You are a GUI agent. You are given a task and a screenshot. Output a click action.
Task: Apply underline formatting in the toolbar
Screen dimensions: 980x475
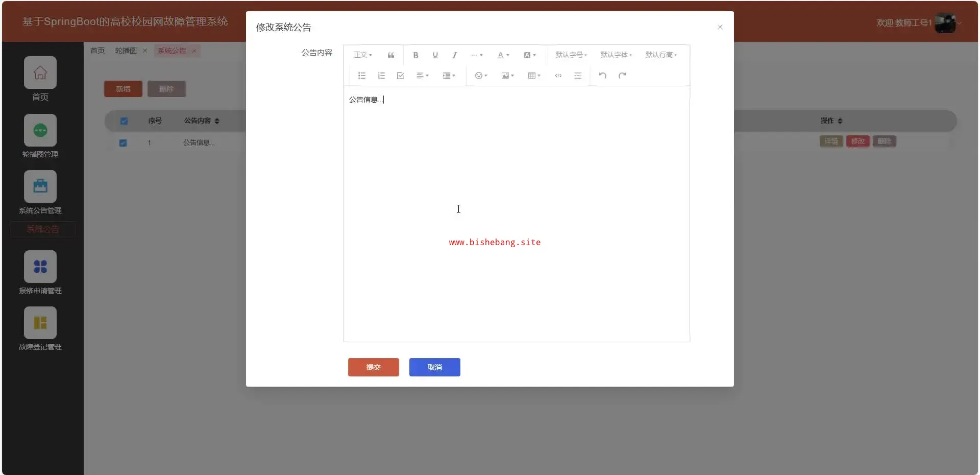[435, 55]
